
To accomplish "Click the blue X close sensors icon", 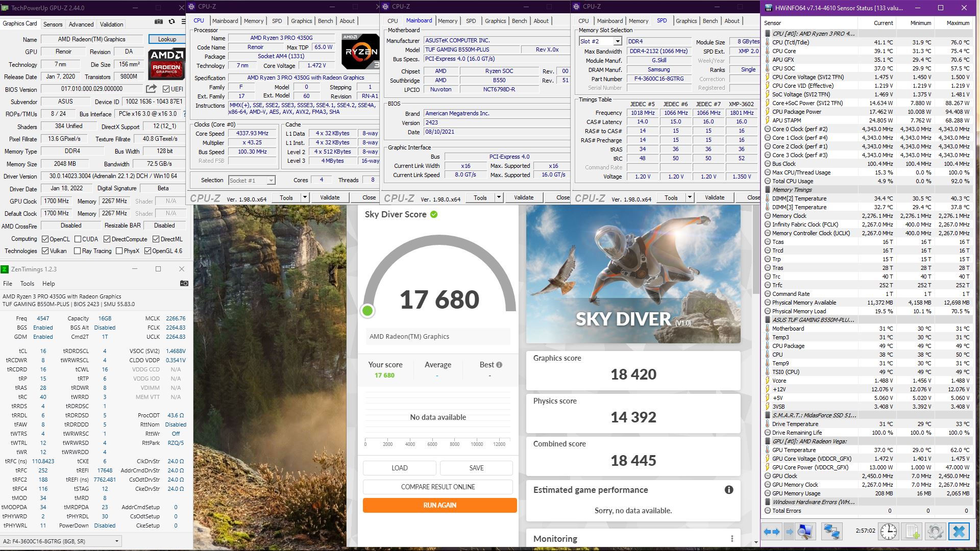I will (959, 532).
